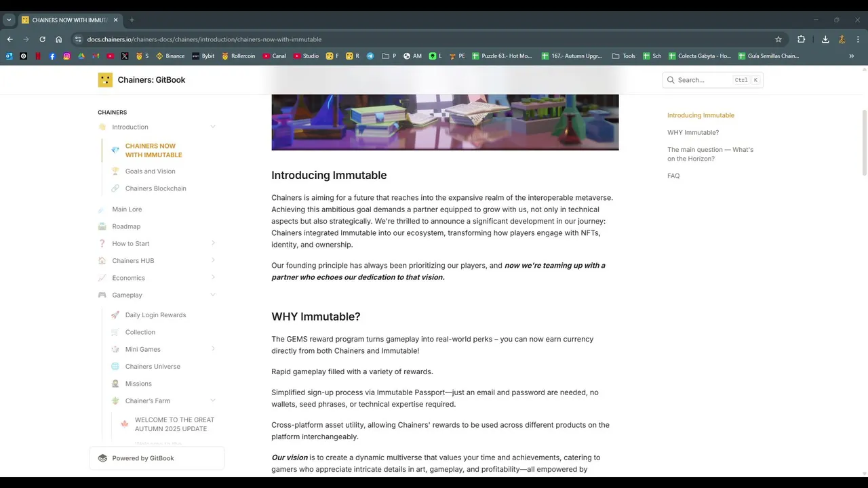
Task: Open the YouTube Canal bookmark
Action: [275, 56]
